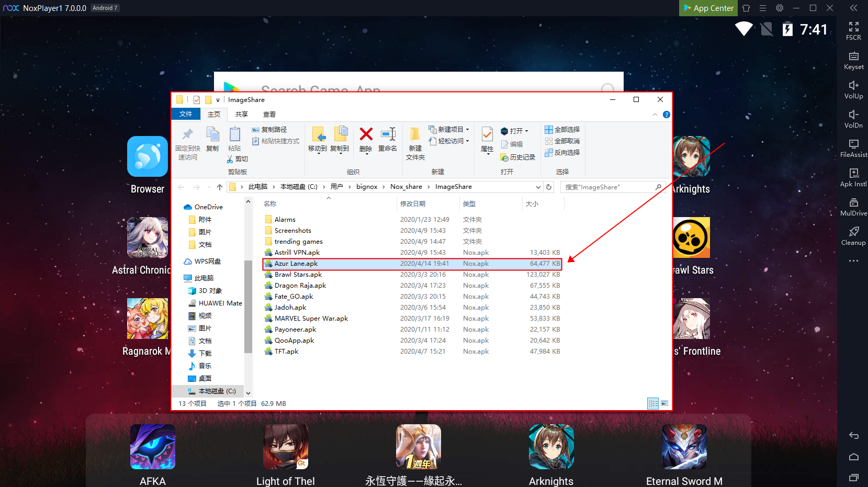Switch to the Share ribbon tab
This screenshot has width=868, height=487.
coord(241,114)
